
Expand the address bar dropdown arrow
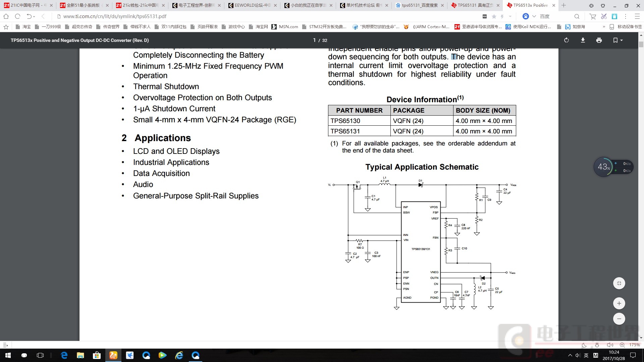pos(510,16)
